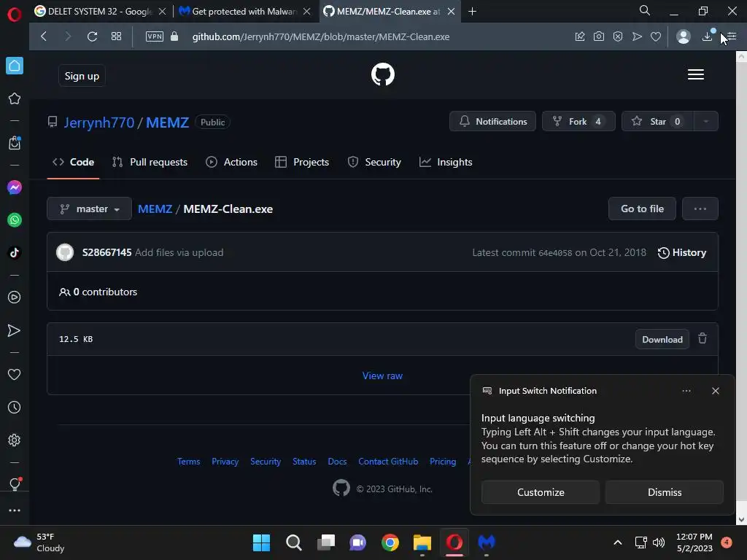The height and width of the screenshot is (560, 747).
Task: Open the Security tab
Action: point(374,162)
